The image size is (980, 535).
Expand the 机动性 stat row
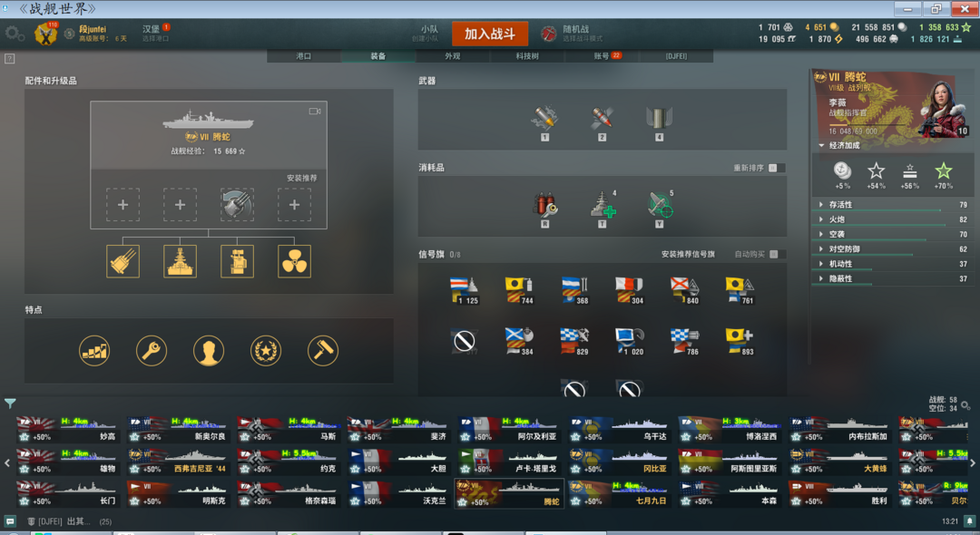point(894,264)
